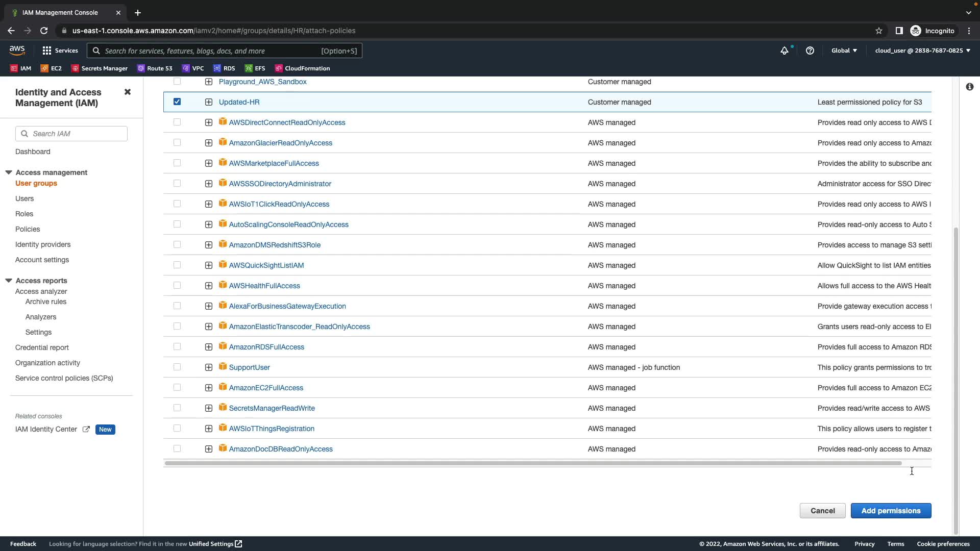The image size is (980, 551).
Task: Uncheck the Updated-HR policy checkbox
Action: click(x=177, y=102)
